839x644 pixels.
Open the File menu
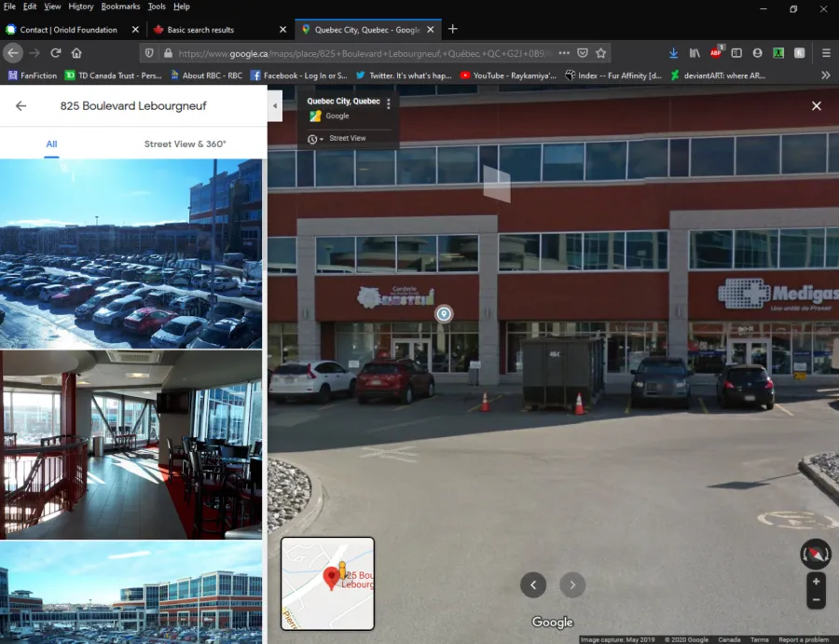[9, 7]
